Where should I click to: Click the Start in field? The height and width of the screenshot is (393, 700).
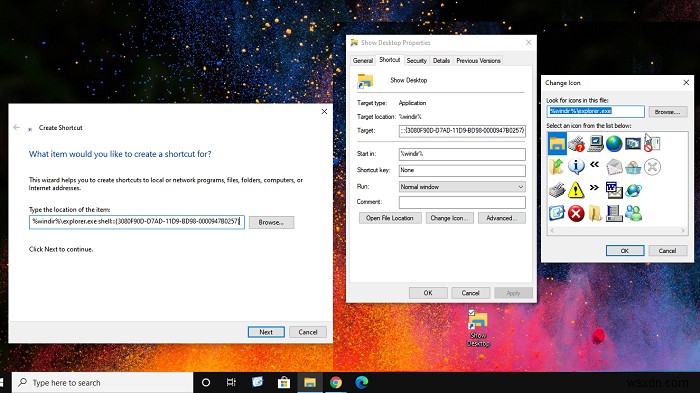[462, 154]
